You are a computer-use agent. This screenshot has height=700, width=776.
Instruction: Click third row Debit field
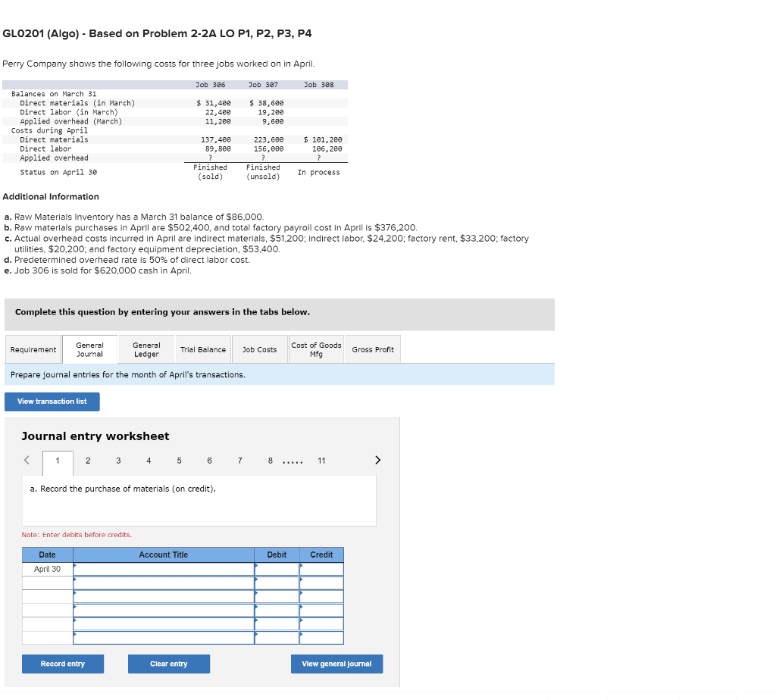277,597
